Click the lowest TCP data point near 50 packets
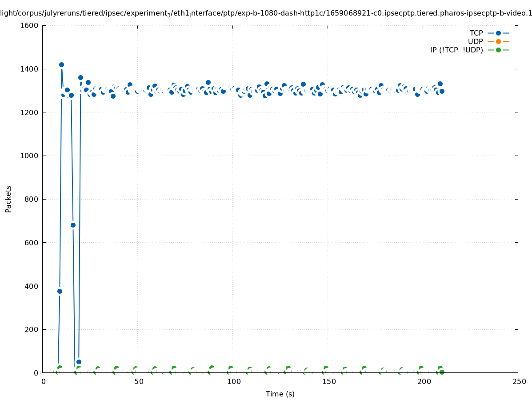532x400 pixels. tap(79, 362)
